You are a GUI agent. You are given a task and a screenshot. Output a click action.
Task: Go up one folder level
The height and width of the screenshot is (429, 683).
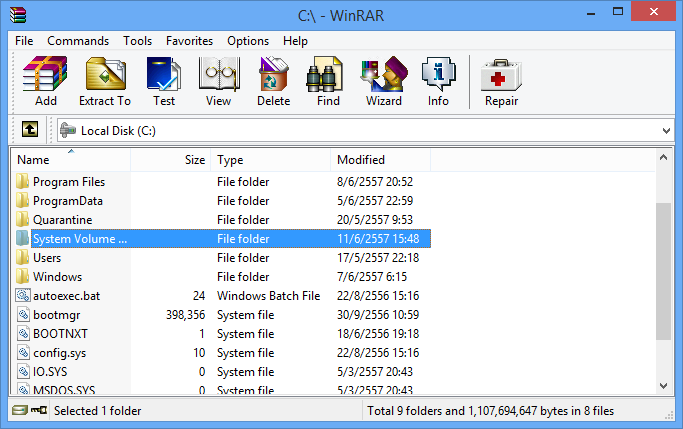(x=30, y=129)
